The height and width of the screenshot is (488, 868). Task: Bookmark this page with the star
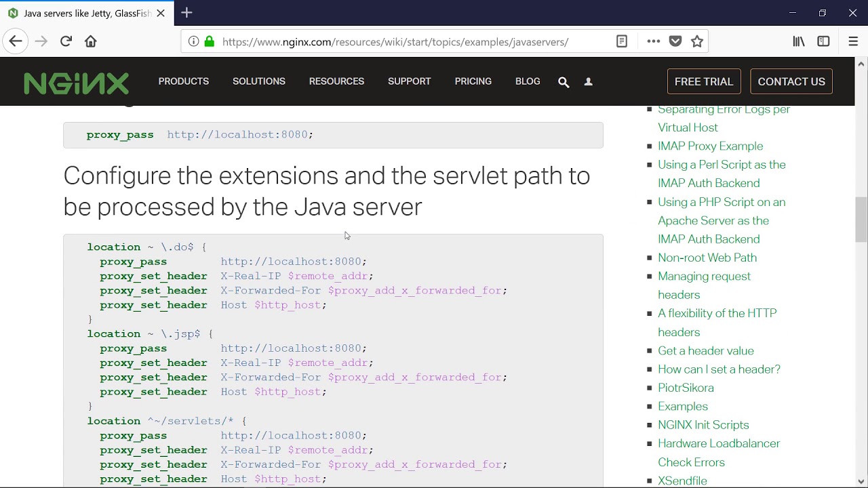[697, 41]
